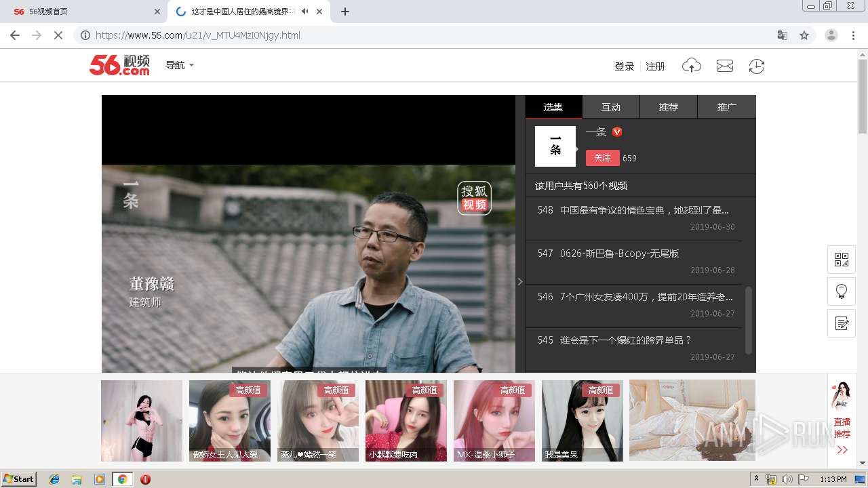Go back to the previous page
Viewport: 868px width, 488px height.
click(x=15, y=35)
